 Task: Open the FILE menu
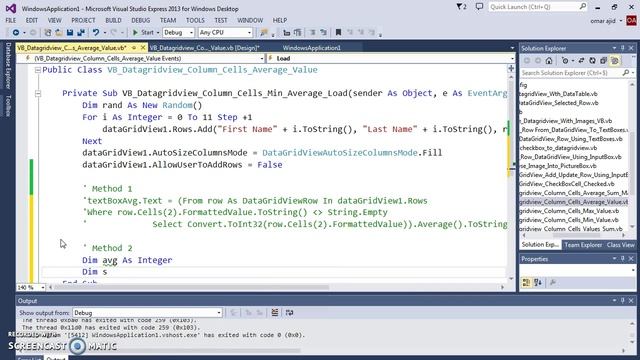11,20
